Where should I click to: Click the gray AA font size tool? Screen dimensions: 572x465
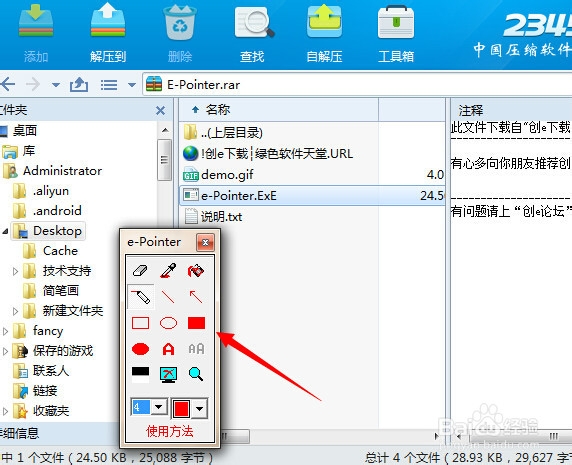pos(196,349)
